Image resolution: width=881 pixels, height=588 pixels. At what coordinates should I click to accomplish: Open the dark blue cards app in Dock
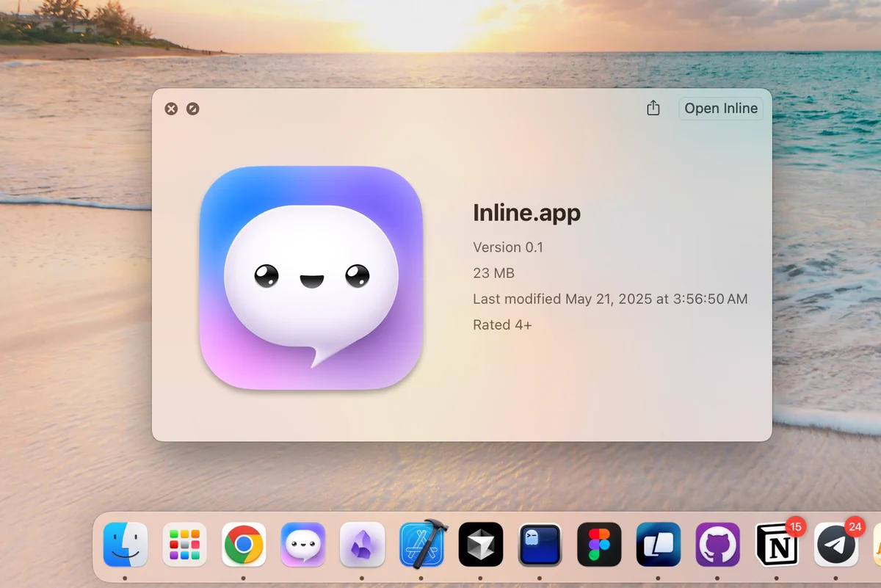tap(659, 545)
